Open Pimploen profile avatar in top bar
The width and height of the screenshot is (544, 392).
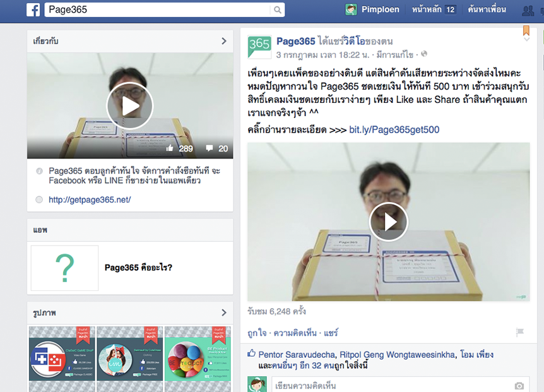[x=351, y=9]
